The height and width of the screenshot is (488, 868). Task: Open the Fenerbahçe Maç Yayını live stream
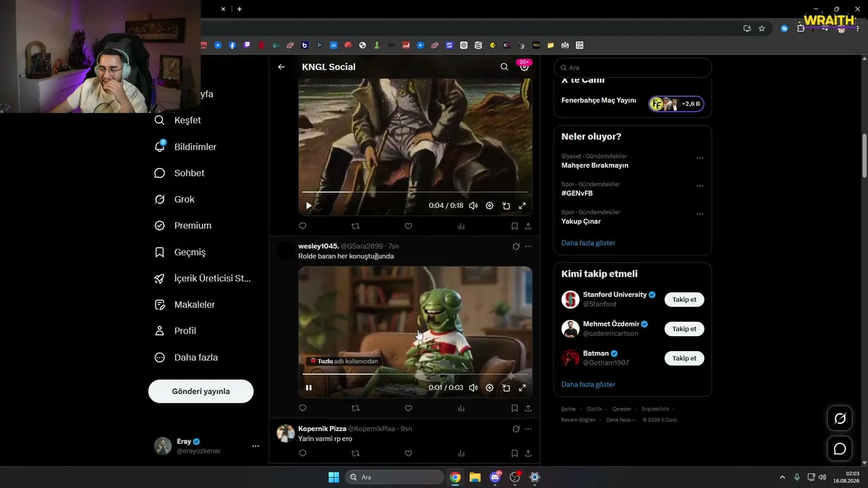[x=633, y=103]
